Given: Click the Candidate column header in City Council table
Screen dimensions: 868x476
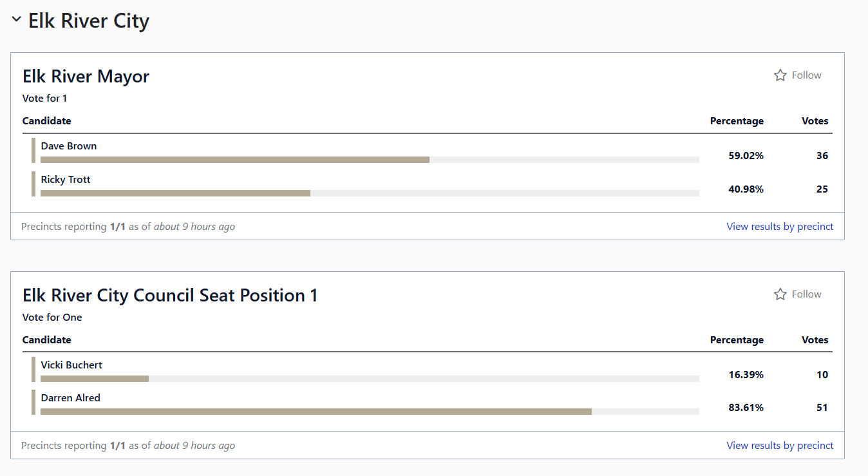Looking at the screenshot, I should point(47,340).
